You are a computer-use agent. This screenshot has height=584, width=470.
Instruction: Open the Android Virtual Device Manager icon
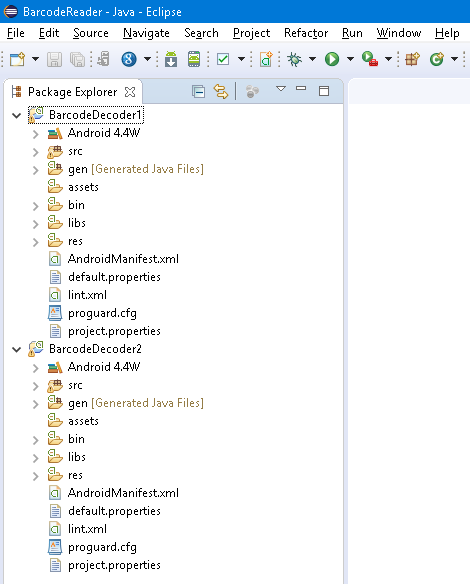coord(194,59)
